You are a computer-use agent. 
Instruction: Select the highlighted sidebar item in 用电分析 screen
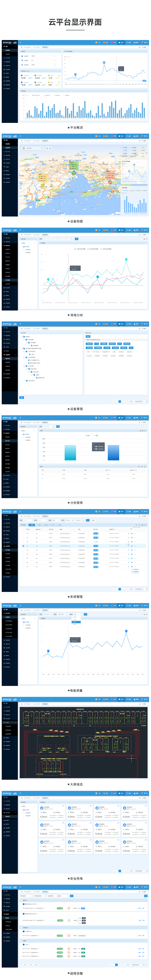tap(8, 280)
